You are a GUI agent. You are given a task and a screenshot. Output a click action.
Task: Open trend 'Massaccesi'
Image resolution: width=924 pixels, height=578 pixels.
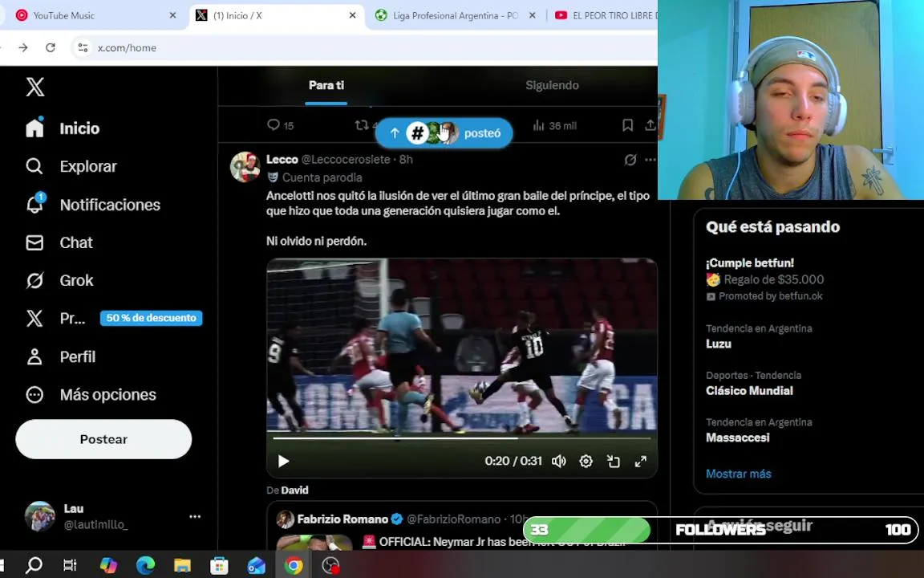(737, 438)
